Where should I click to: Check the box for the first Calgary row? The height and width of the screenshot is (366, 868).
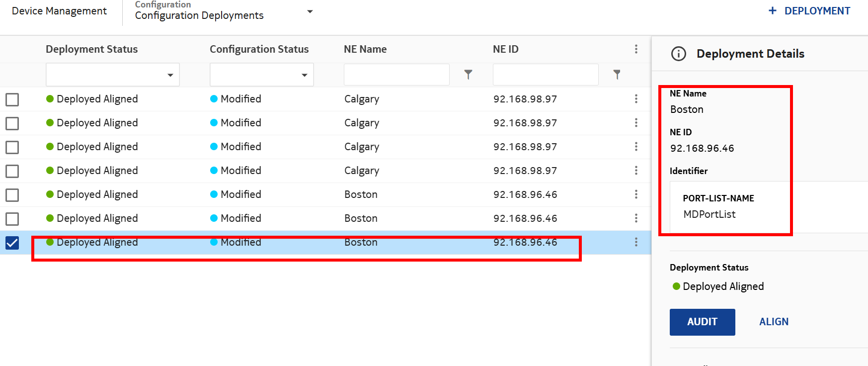click(x=12, y=99)
